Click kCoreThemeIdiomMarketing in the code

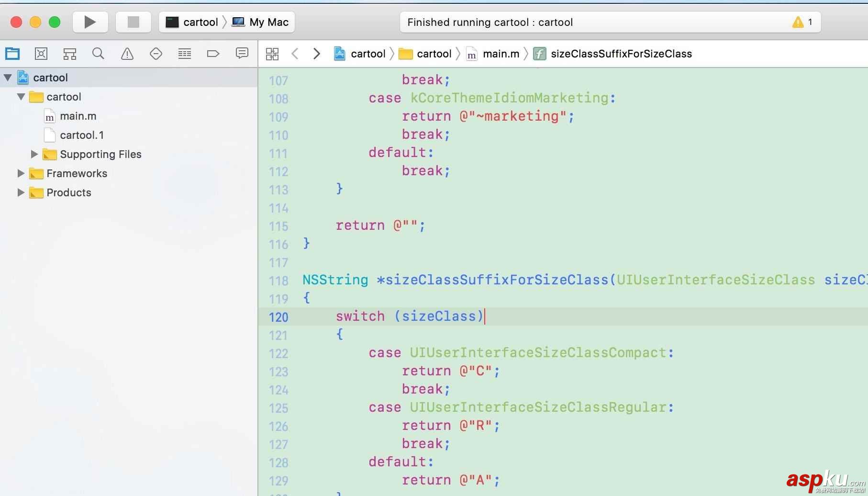(510, 98)
